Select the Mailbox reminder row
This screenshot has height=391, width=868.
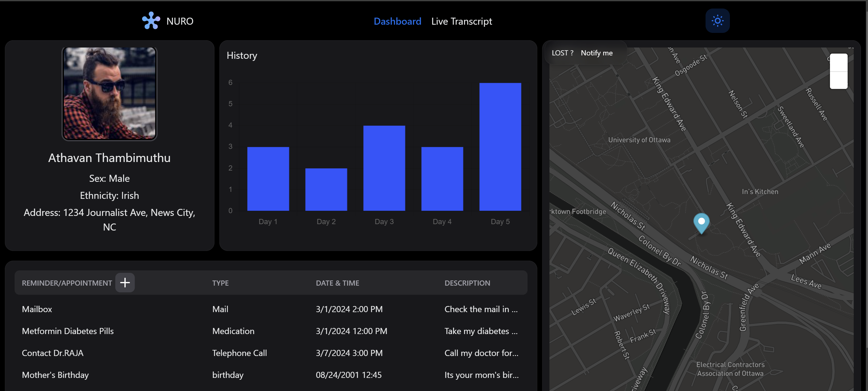tap(37, 309)
